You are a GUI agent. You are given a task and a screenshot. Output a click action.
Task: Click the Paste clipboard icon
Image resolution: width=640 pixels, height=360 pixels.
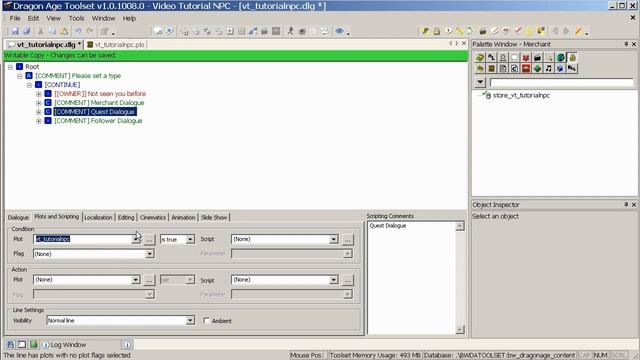click(64, 31)
